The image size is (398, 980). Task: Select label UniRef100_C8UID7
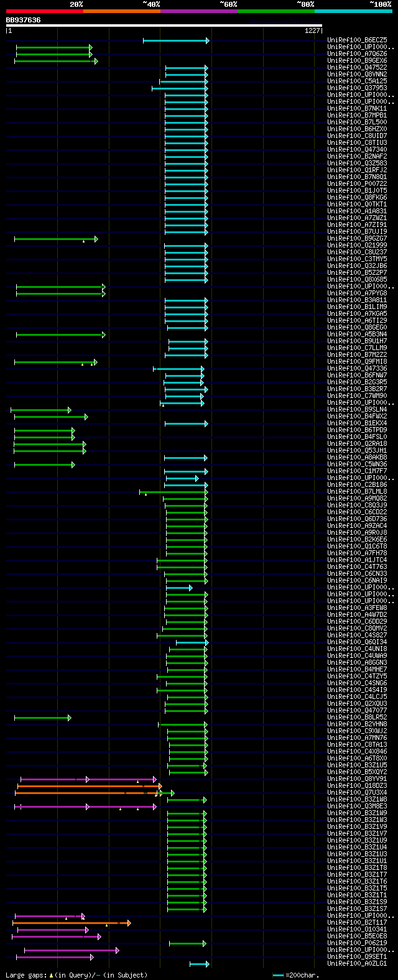[357, 136]
